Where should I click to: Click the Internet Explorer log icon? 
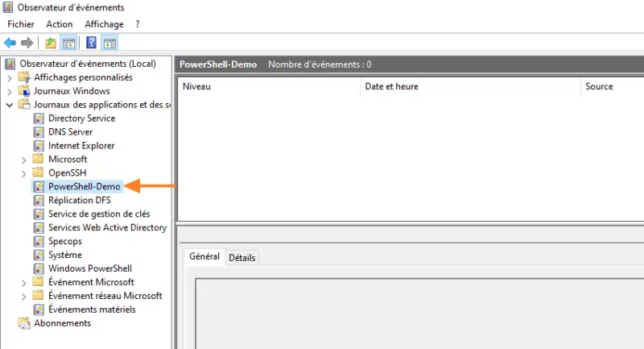pyautogui.click(x=39, y=146)
